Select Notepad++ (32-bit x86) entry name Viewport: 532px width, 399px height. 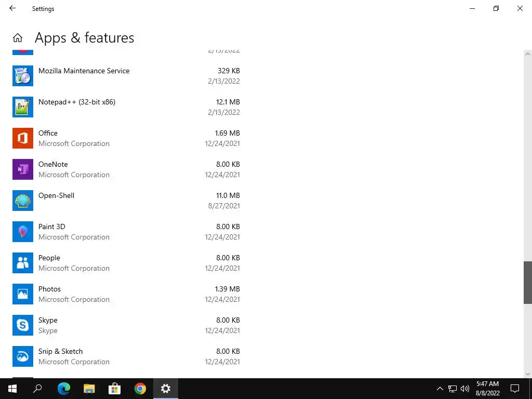(77, 102)
